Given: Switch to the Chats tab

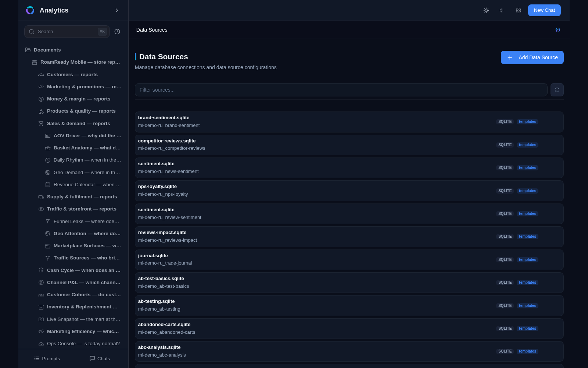Looking at the screenshot, I should coord(100,359).
